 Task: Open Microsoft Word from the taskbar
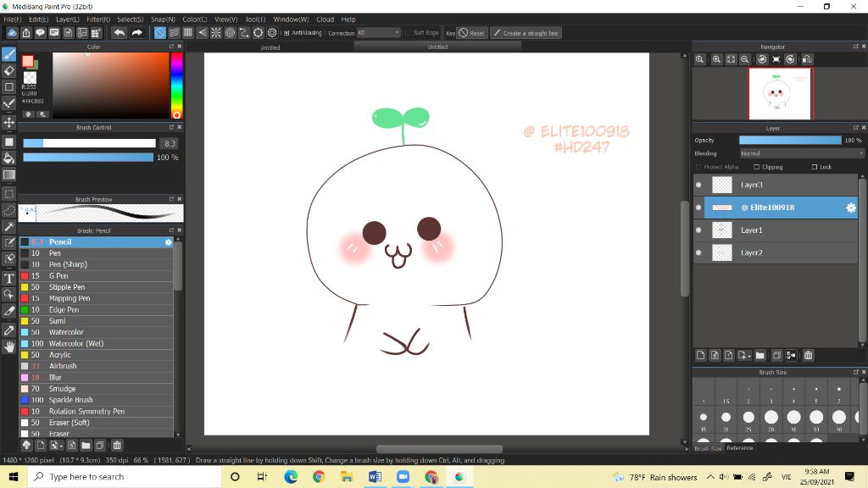point(375,476)
